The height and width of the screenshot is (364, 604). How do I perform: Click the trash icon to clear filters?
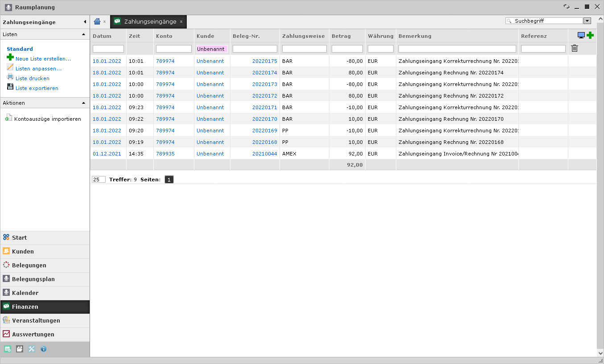point(575,48)
